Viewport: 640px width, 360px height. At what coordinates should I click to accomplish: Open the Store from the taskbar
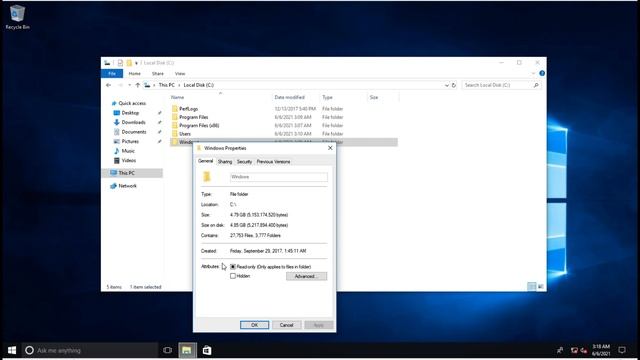(x=207, y=350)
